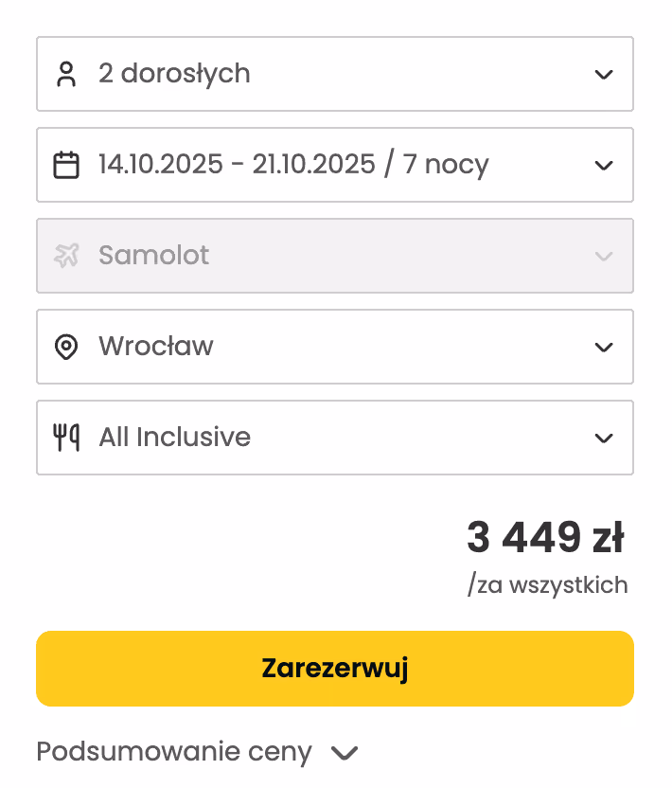Select the cutlery icon beside All Inclusive
Image resolution: width=672 pixels, height=788 pixels.
pyautogui.click(x=66, y=437)
